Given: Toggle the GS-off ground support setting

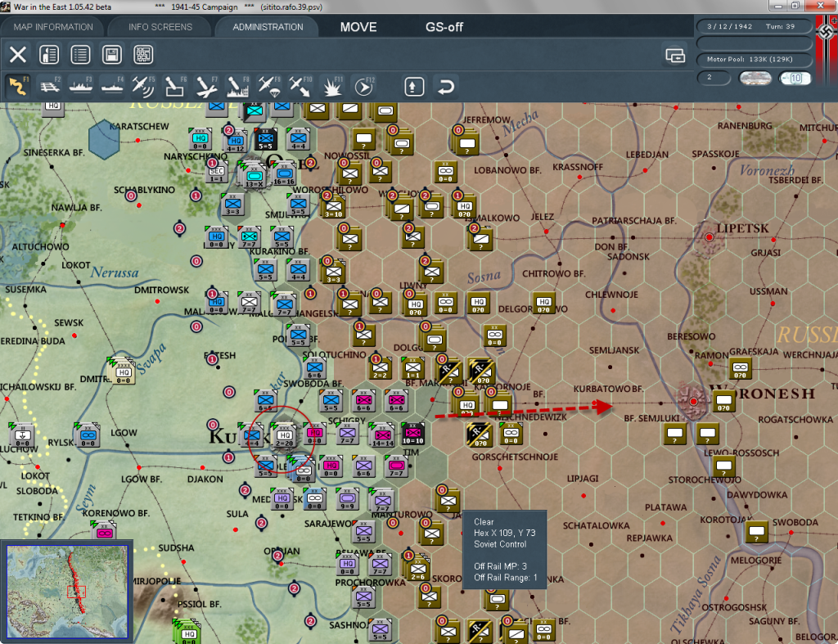Looking at the screenshot, I should (444, 27).
